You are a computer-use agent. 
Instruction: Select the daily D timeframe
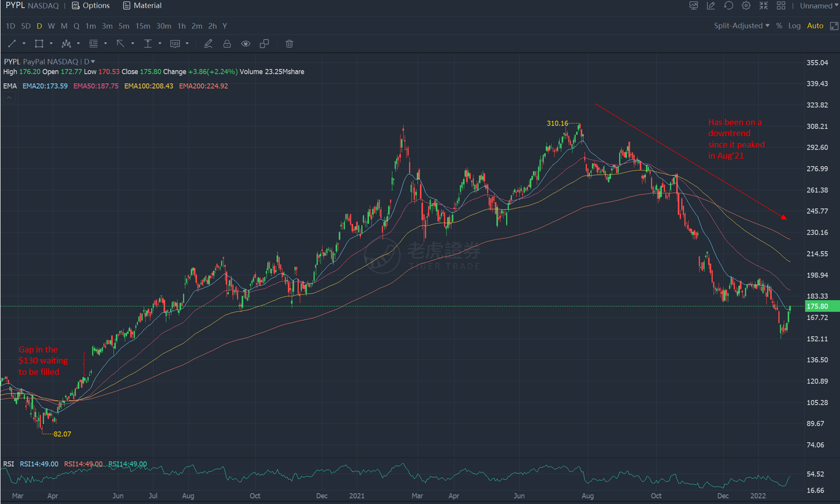pyautogui.click(x=39, y=26)
